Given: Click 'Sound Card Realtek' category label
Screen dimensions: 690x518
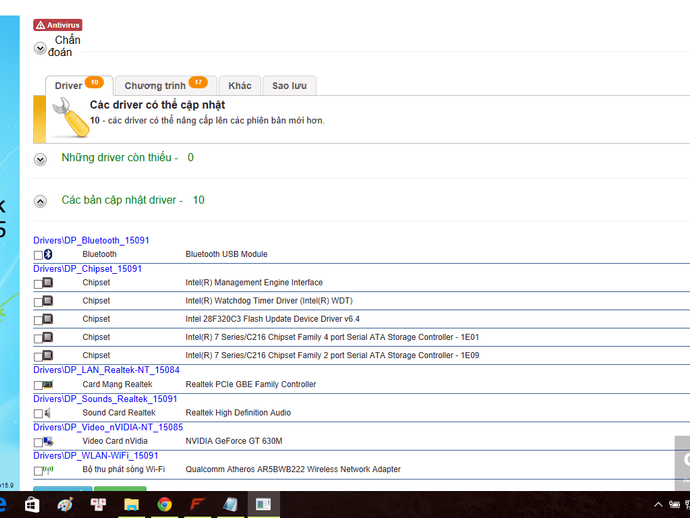Looking at the screenshot, I should point(119,412).
